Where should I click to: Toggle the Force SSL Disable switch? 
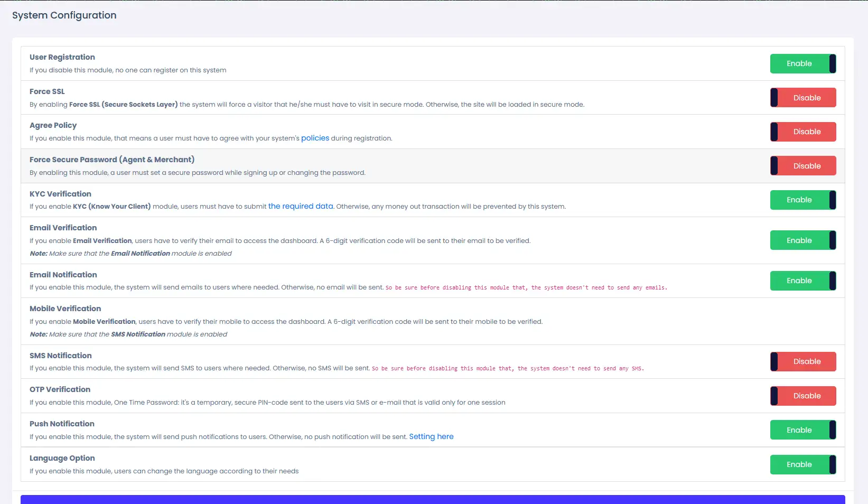[x=803, y=98]
